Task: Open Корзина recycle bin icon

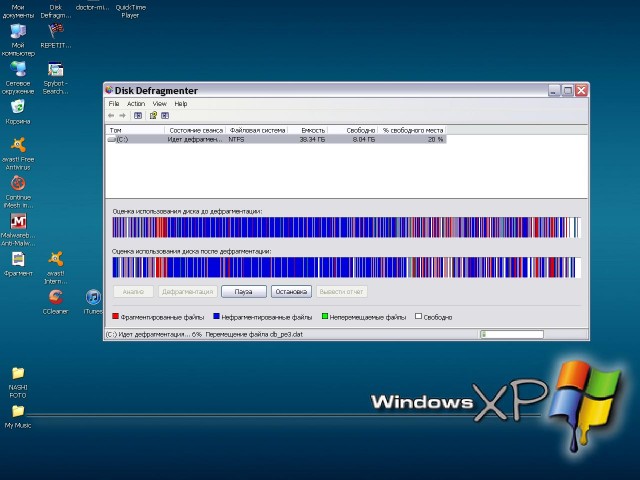Action: pos(18,107)
